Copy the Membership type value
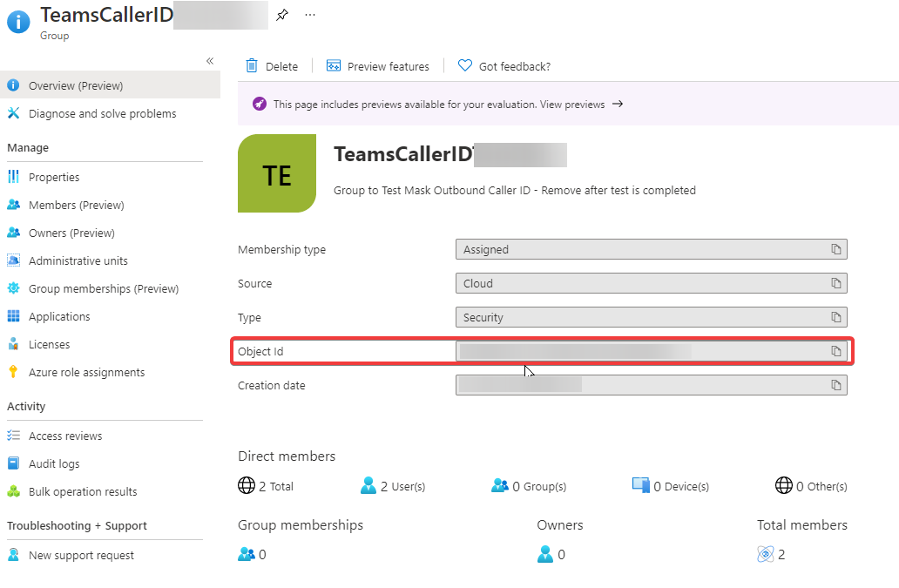This screenshot has height=588, width=899. (x=835, y=249)
